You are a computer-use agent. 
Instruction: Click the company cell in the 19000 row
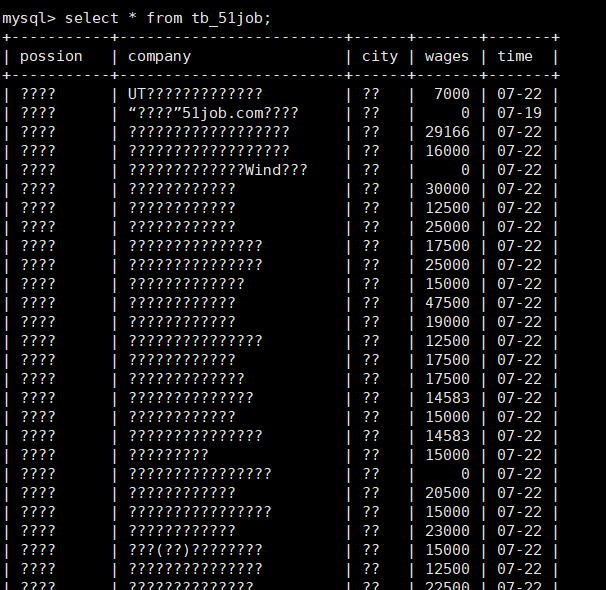pos(182,322)
